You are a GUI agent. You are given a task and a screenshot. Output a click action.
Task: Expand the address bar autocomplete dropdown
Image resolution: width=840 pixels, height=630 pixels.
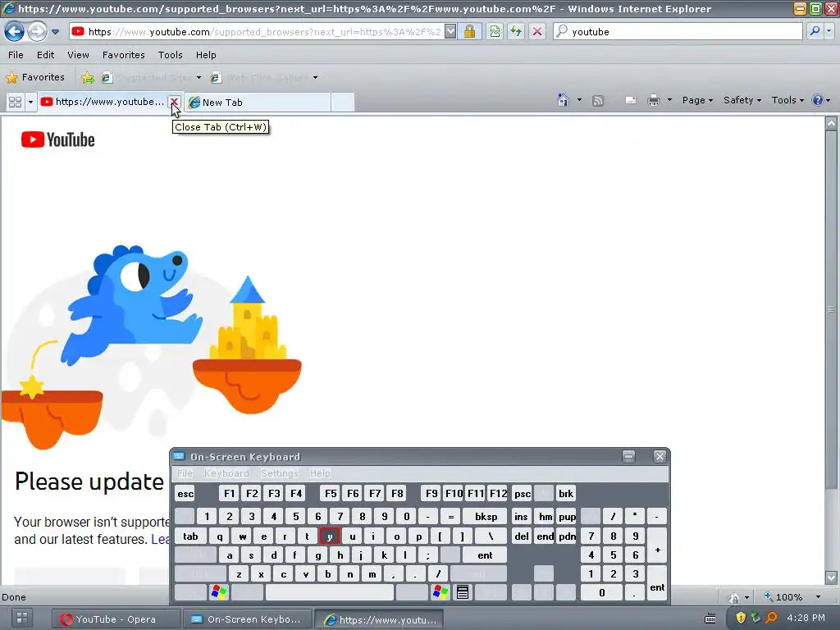pos(450,32)
